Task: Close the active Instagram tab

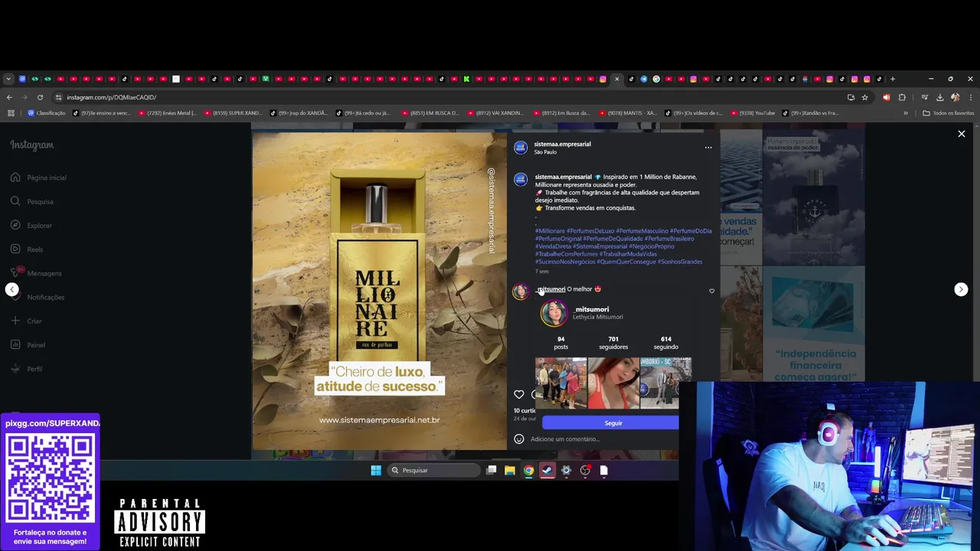Action: coord(617,79)
